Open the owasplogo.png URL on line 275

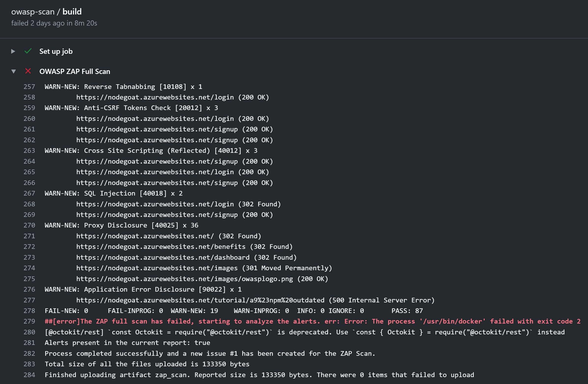click(x=184, y=279)
